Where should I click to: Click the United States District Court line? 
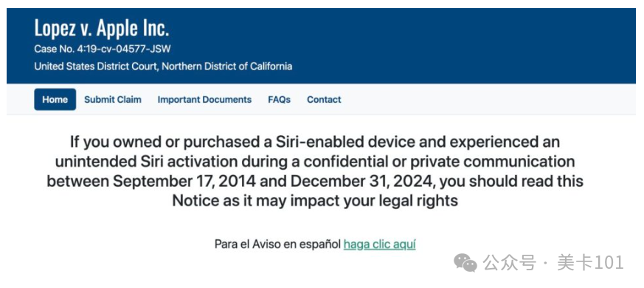coord(163,66)
